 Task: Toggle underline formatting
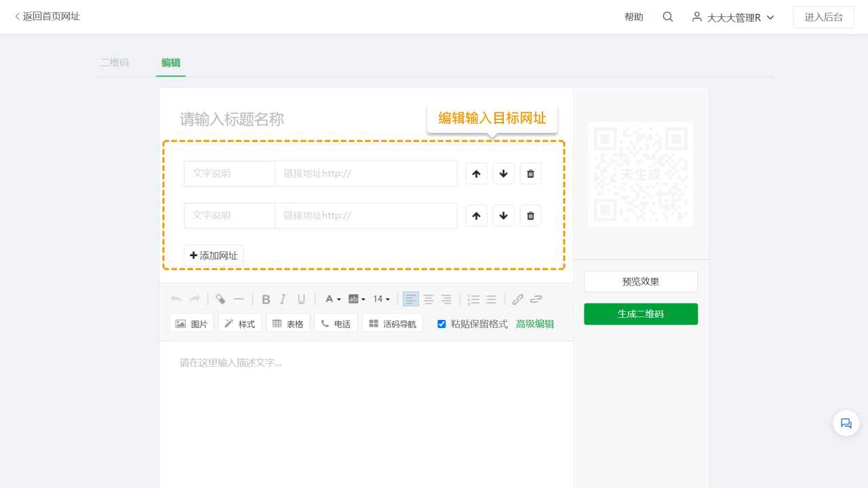[x=302, y=299]
